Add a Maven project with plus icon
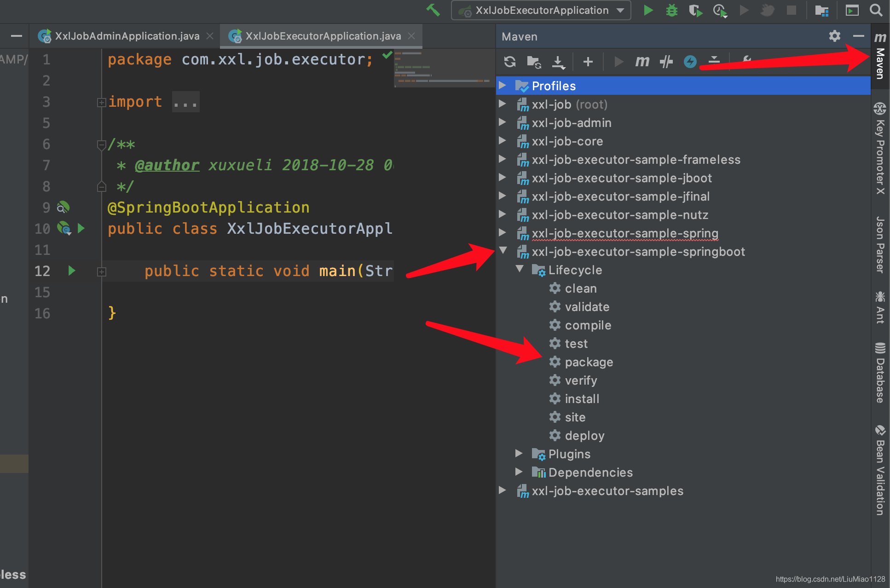 coord(588,62)
